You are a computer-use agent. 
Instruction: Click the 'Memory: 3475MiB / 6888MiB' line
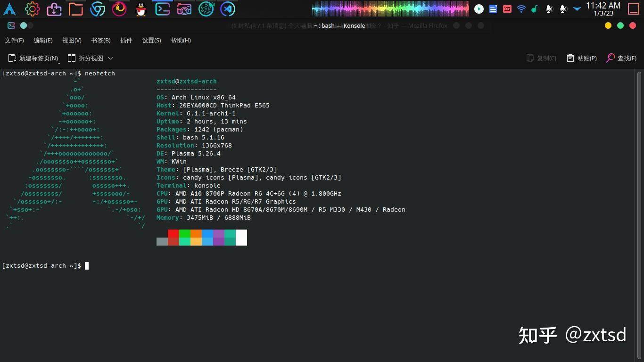point(204,218)
